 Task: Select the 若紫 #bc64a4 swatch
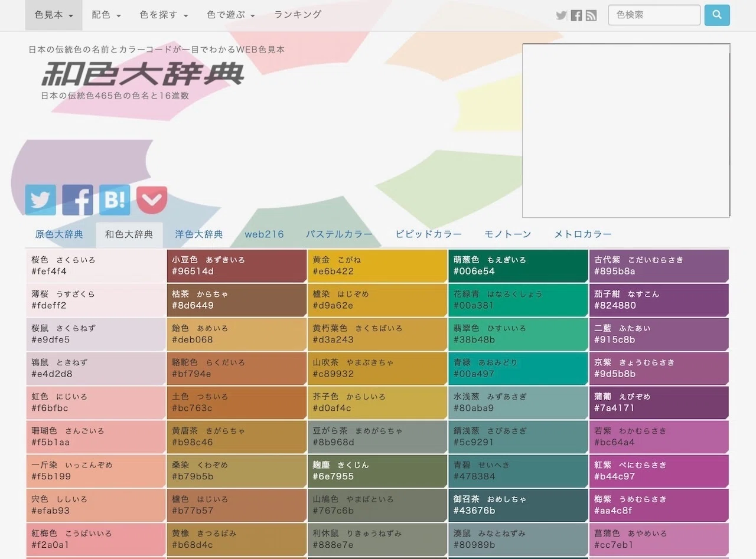pos(659,437)
